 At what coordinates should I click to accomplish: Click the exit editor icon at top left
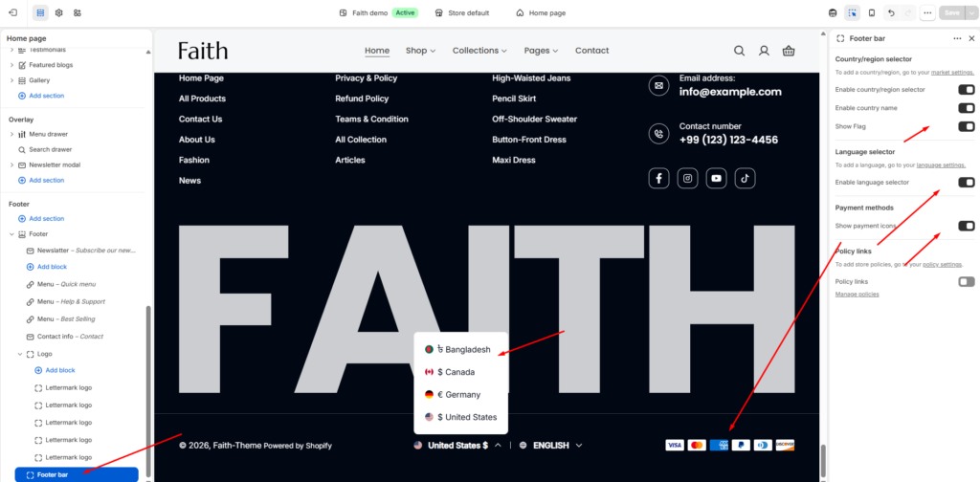(x=12, y=12)
